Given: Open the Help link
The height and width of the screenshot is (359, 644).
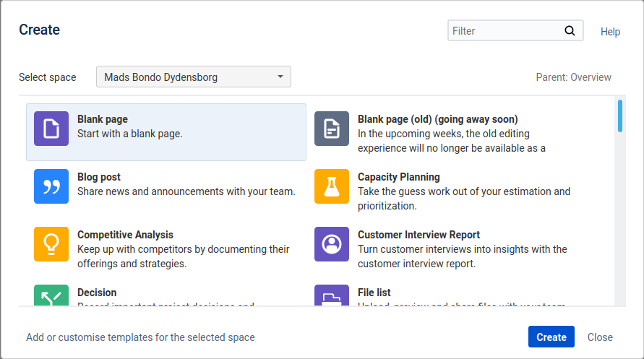Looking at the screenshot, I should pyautogui.click(x=610, y=32).
